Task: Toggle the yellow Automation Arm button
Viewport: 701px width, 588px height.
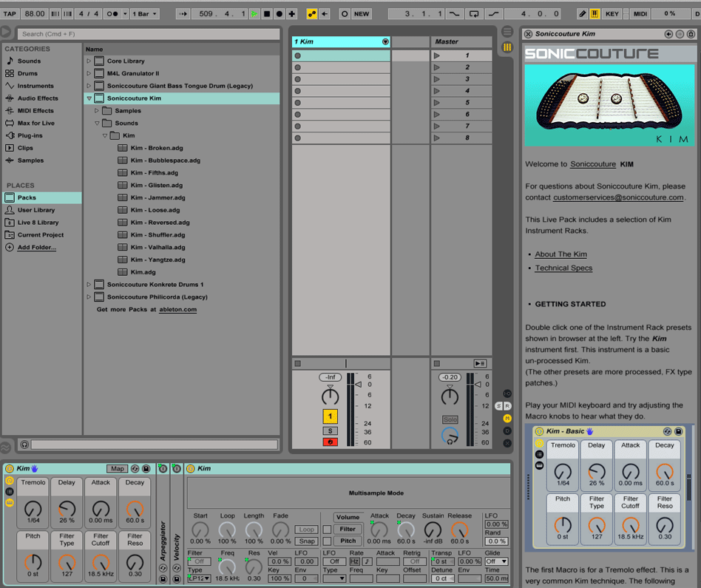Action: click(x=312, y=14)
